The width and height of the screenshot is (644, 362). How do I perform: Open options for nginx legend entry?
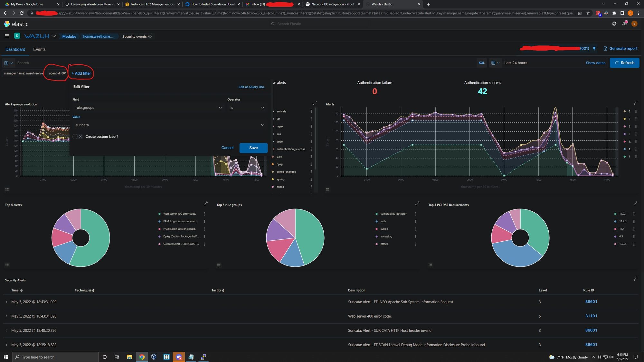point(311,126)
